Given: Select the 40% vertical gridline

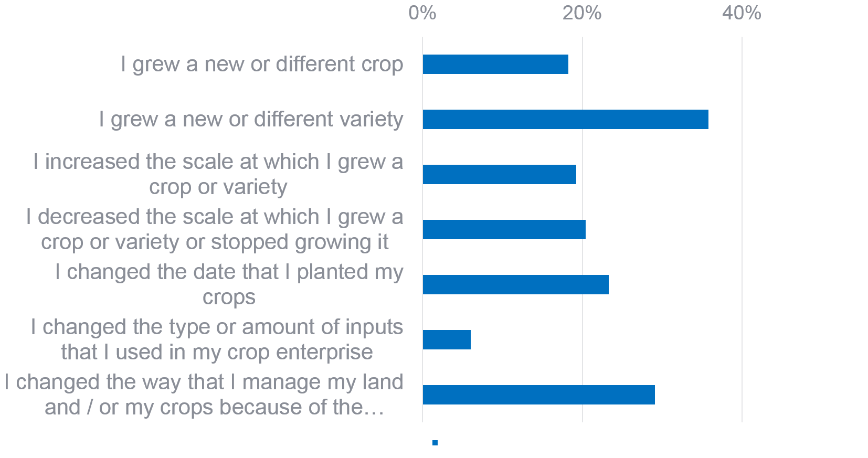Looking at the screenshot, I should pos(742,210).
